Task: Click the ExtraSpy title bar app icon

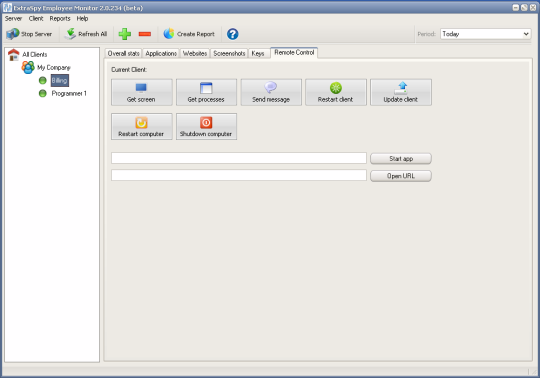Action: point(7,7)
